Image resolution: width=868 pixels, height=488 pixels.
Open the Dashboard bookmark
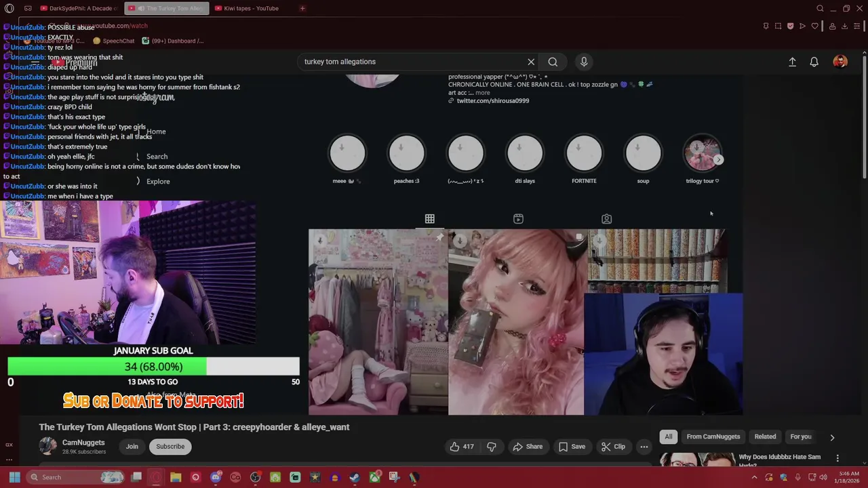(172, 41)
